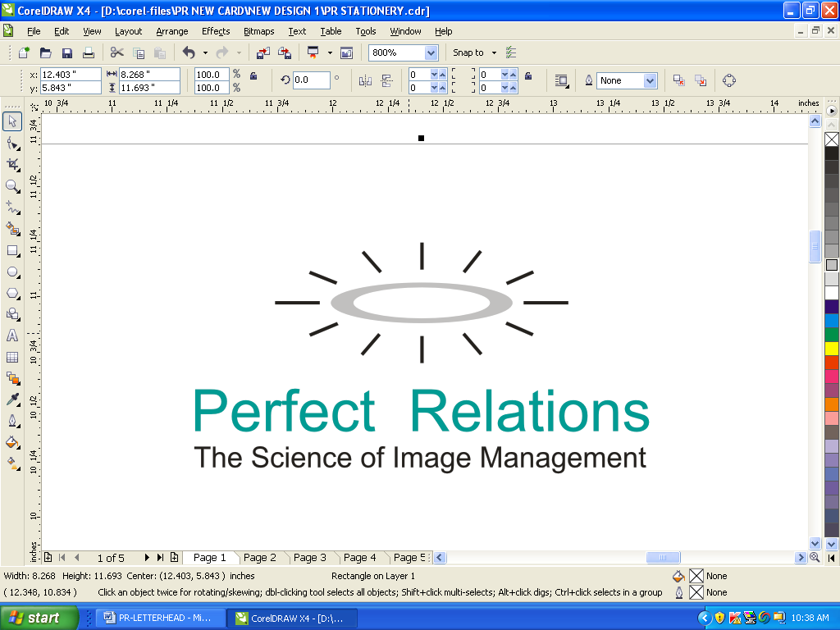Viewport: 840px width, 630px height.
Task: Click the Start button
Action: (39, 618)
